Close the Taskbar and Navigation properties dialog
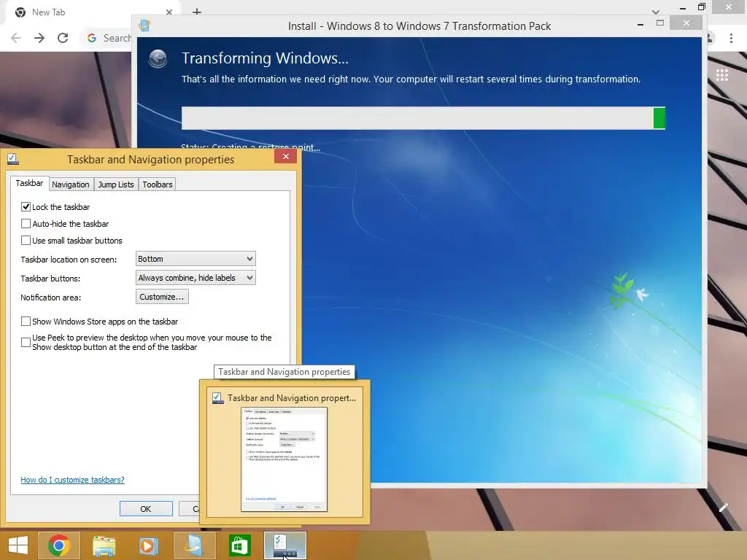 coord(285,157)
